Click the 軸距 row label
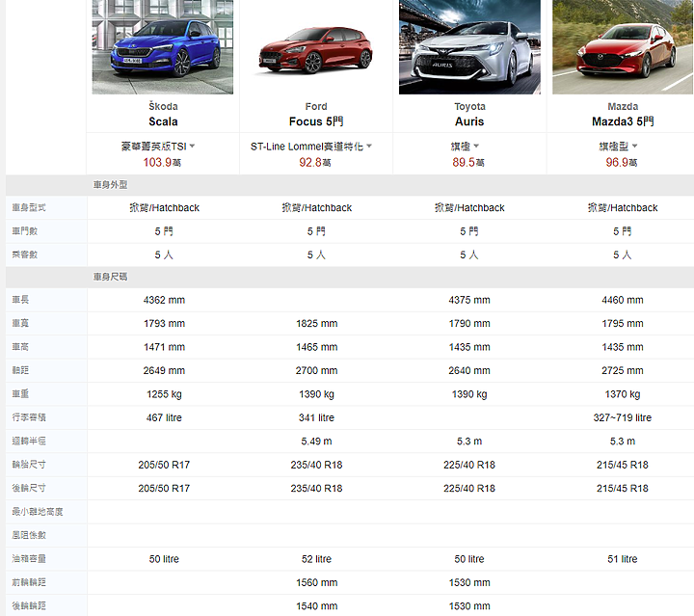Image resolution: width=694 pixels, height=616 pixels. click(20, 370)
